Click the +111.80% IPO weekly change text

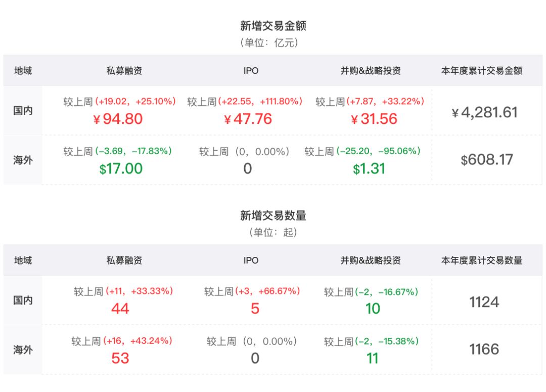pos(281,102)
